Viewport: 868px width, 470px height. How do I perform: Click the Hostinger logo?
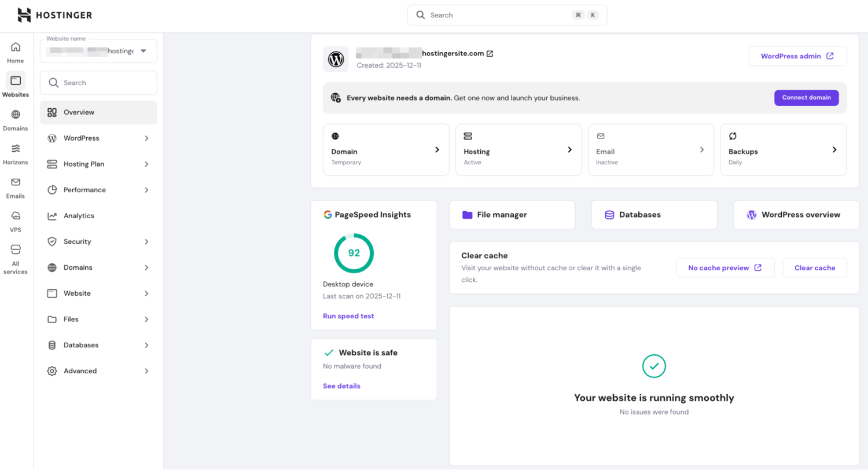(54, 15)
